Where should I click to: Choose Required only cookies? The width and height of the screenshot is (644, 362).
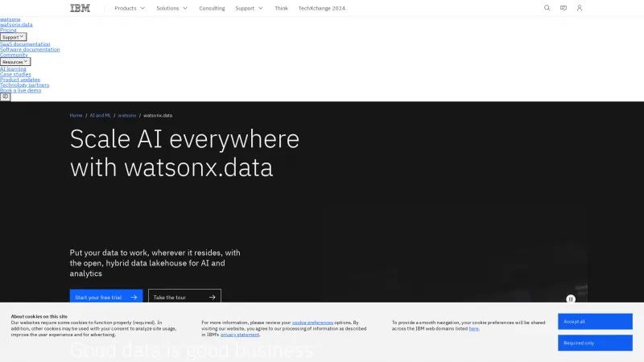pyautogui.click(x=595, y=343)
